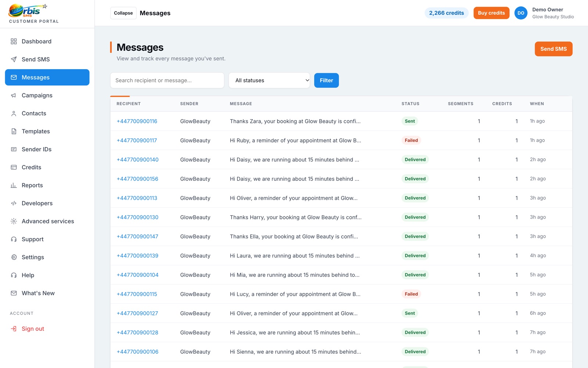Image resolution: width=588 pixels, height=368 pixels.
Task: Click the Sent status for +447700900116
Action: 410,121
